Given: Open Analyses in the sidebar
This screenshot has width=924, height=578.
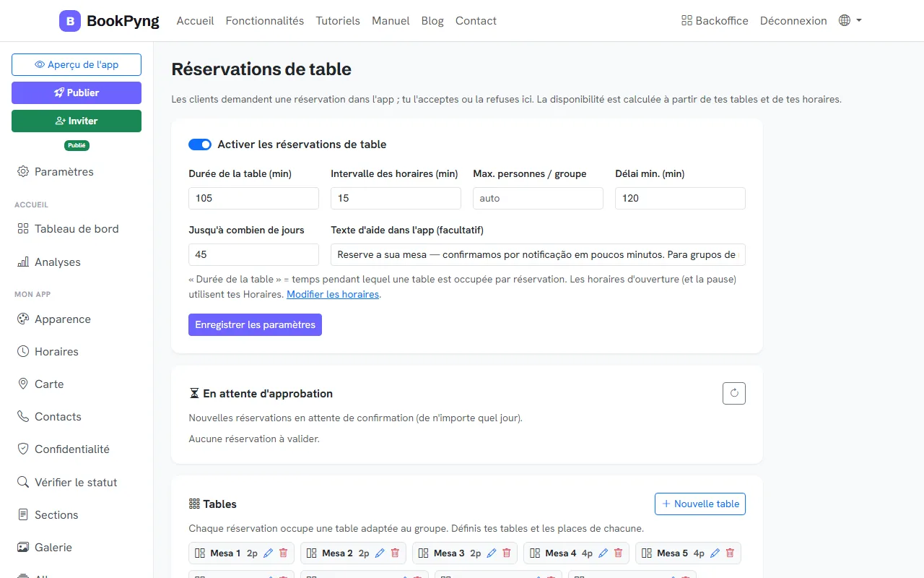Looking at the screenshot, I should click(77, 262).
